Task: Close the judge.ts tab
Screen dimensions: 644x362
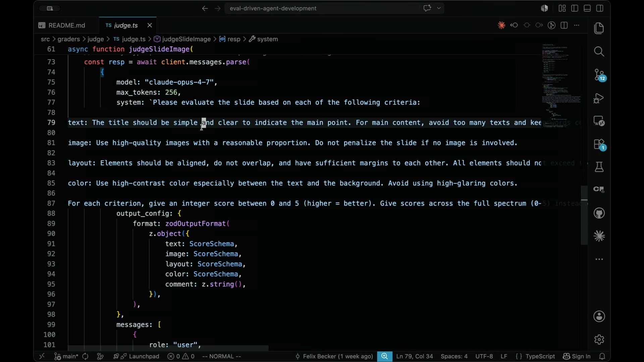Action: click(x=150, y=25)
